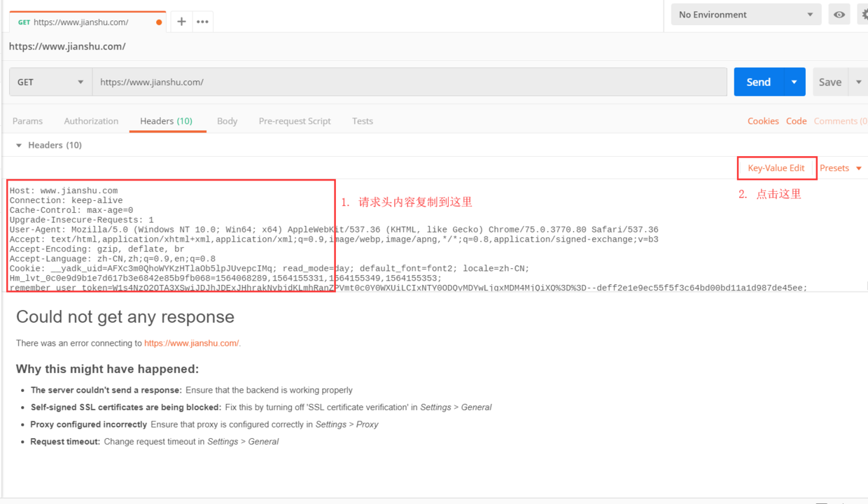Click the 'Upgrade-Insecure-Requests: 1' line
The width and height of the screenshot is (868, 504).
pyautogui.click(x=81, y=220)
